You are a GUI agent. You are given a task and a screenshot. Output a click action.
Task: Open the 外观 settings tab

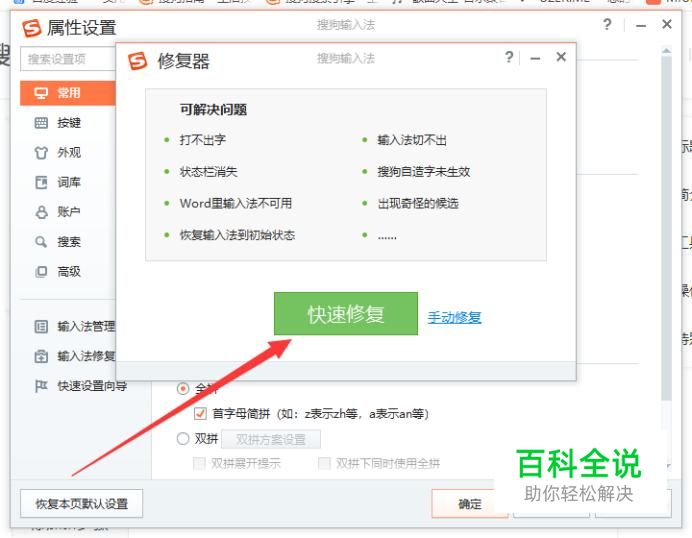[68, 153]
